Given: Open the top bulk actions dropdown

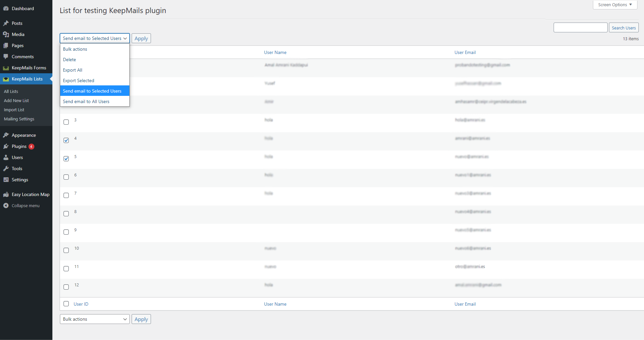Looking at the screenshot, I should click(x=95, y=38).
